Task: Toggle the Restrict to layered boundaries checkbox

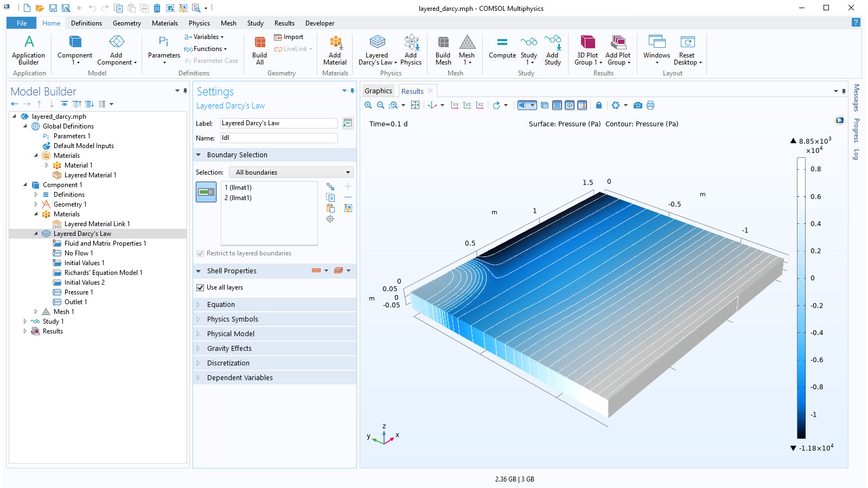Action: coord(200,253)
